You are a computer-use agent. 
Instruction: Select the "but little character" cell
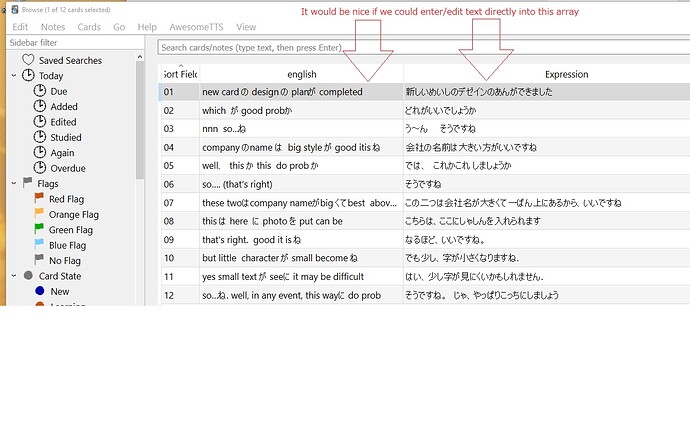tap(301, 258)
